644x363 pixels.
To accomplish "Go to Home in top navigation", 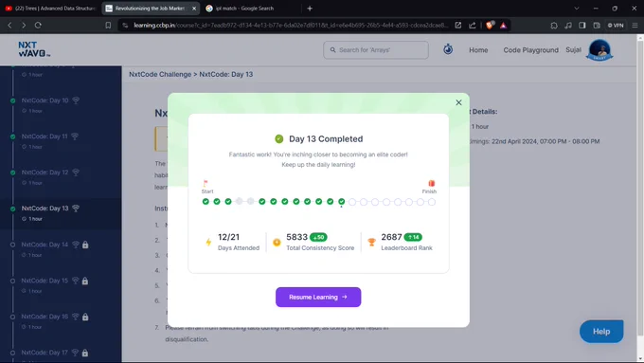I will (x=478, y=49).
